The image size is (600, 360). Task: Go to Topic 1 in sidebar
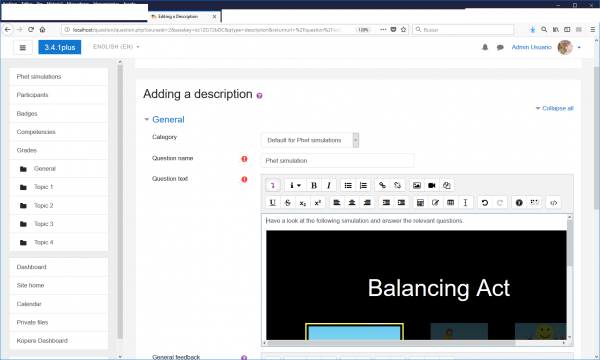tap(59, 187)
